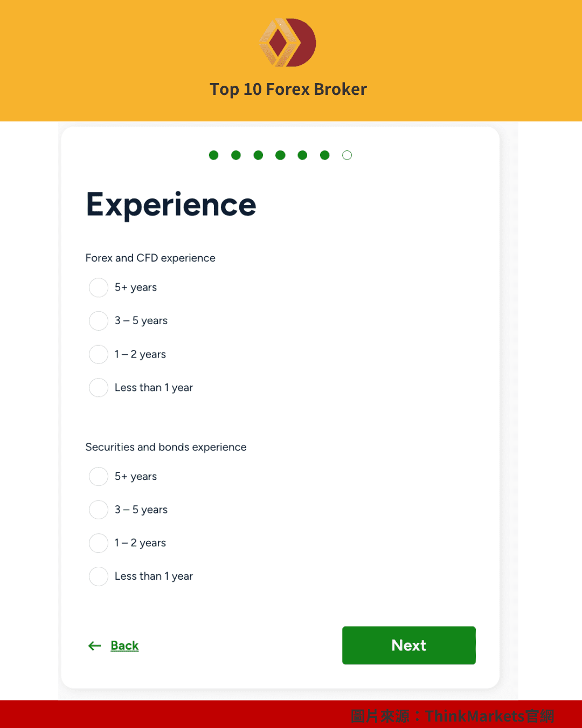
Task: Click the fifth progress step dot
Action: pyautogui.click(x=302, y=155)
